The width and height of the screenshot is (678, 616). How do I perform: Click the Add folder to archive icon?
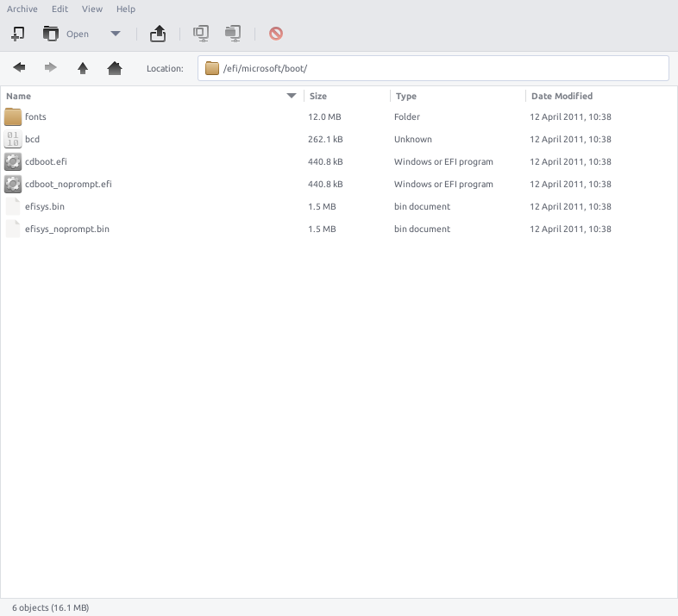point(232,34)
